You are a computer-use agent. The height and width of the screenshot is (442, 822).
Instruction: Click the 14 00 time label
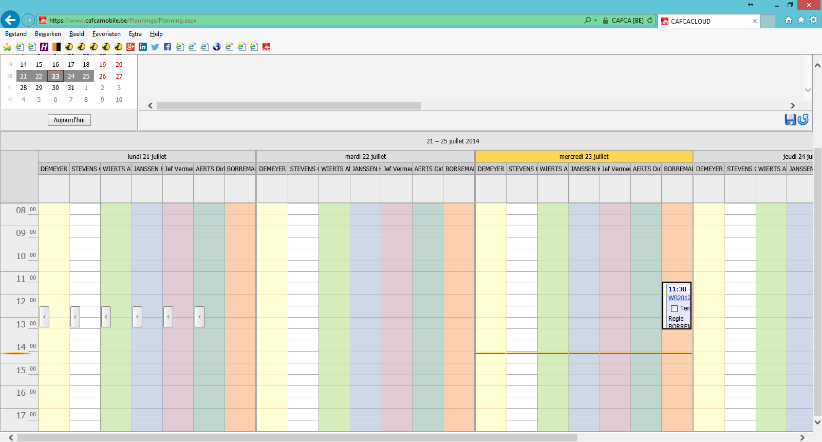(25, 347)
